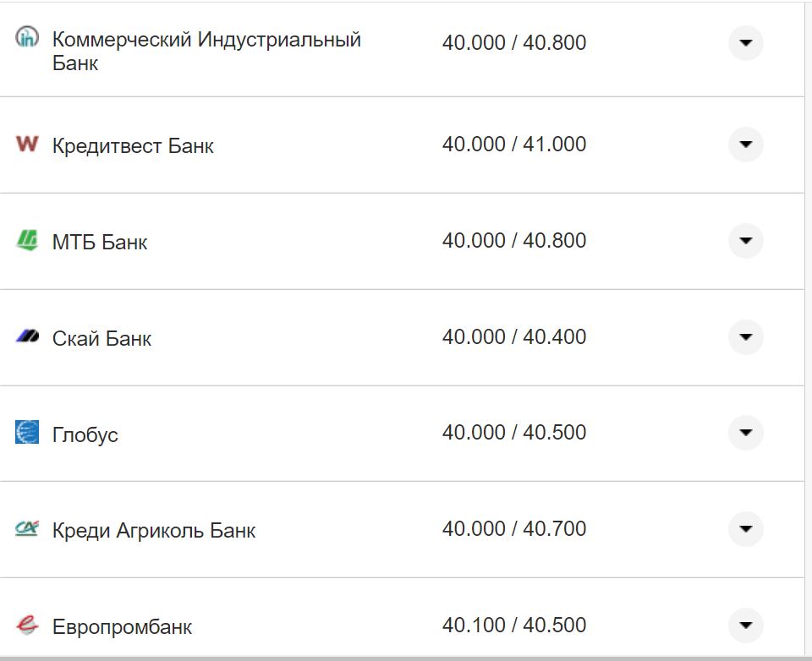Click the blue globe Глобус logo
812x661 pixels.
(x=27, y=434)
